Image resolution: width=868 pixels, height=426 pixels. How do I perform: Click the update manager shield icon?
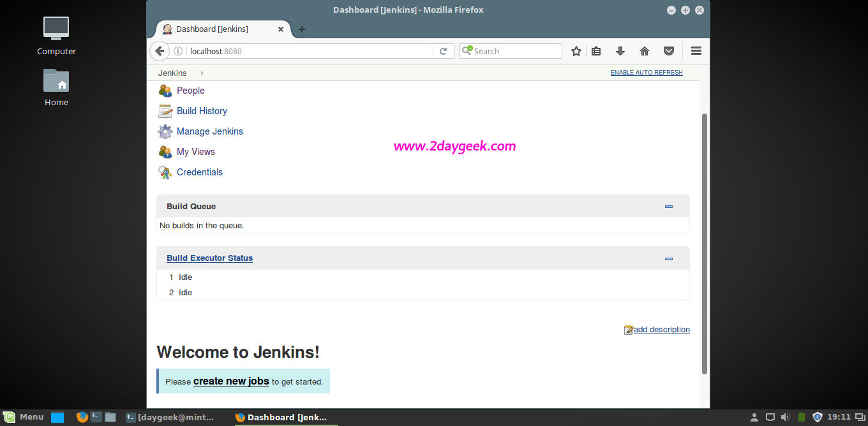(x=817, y=417)
